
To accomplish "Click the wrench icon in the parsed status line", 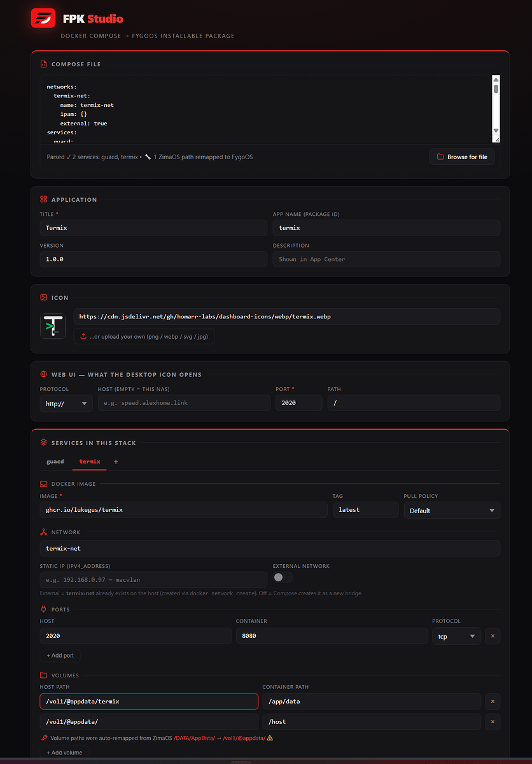I will [x=148, y=157].
